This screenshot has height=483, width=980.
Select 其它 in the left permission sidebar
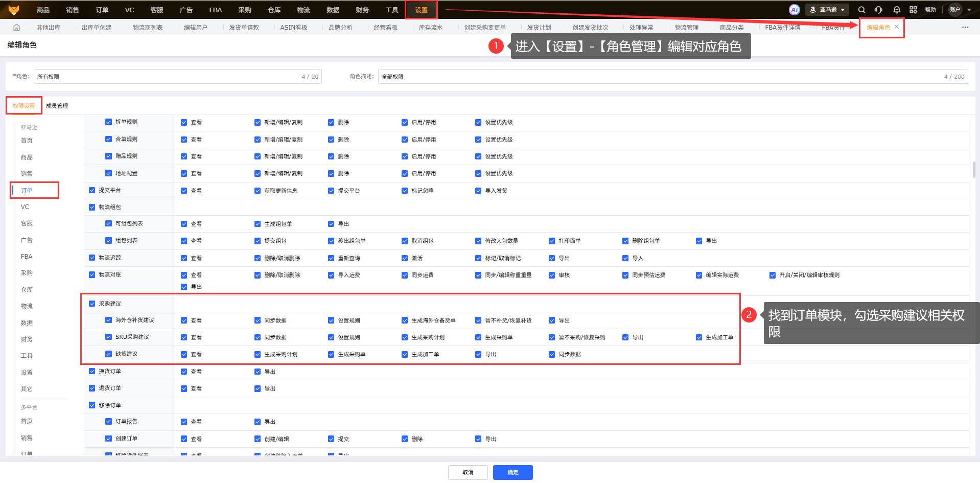[27, 389]
